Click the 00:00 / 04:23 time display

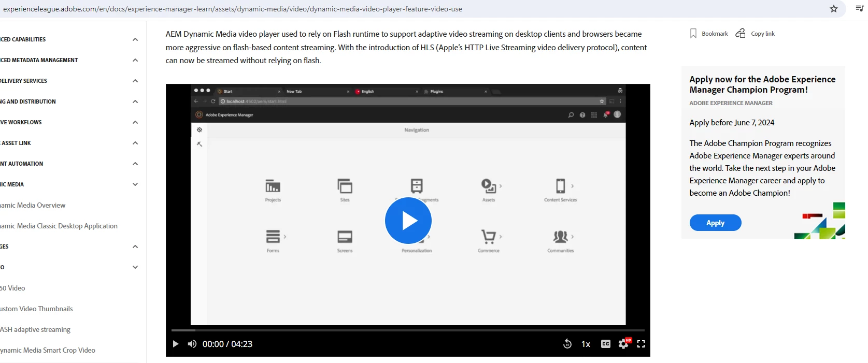click(x=227, y=344)
